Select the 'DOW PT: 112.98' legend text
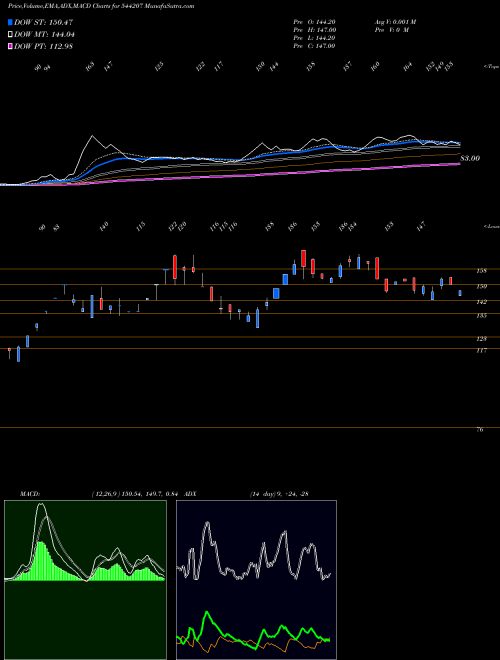This screenshot has width=500, height=660. (43, 46)
